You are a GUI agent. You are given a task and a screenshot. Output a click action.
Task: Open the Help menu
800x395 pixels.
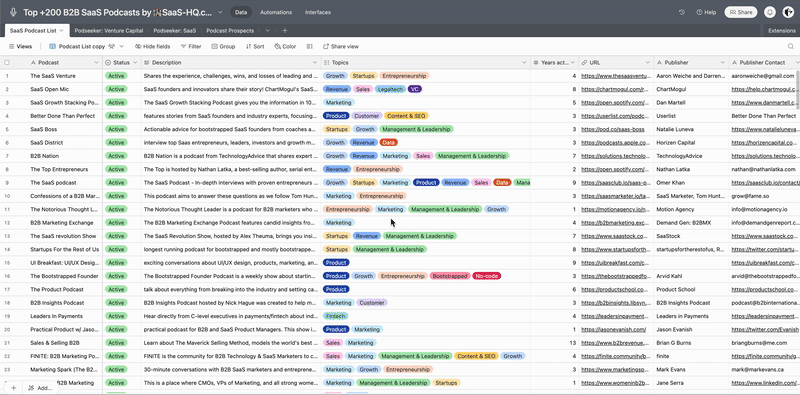click(x=706, y=12)
